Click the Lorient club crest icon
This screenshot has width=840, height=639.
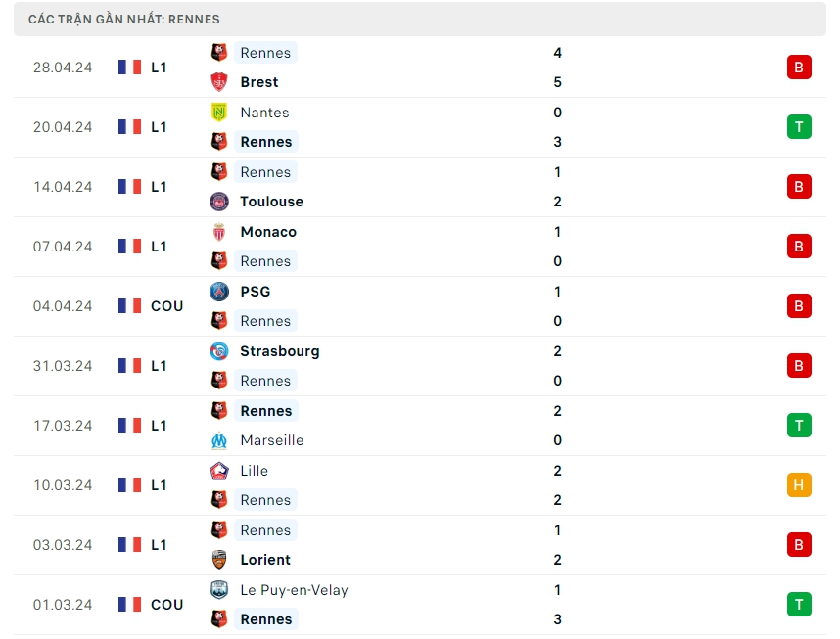(219, 560)
